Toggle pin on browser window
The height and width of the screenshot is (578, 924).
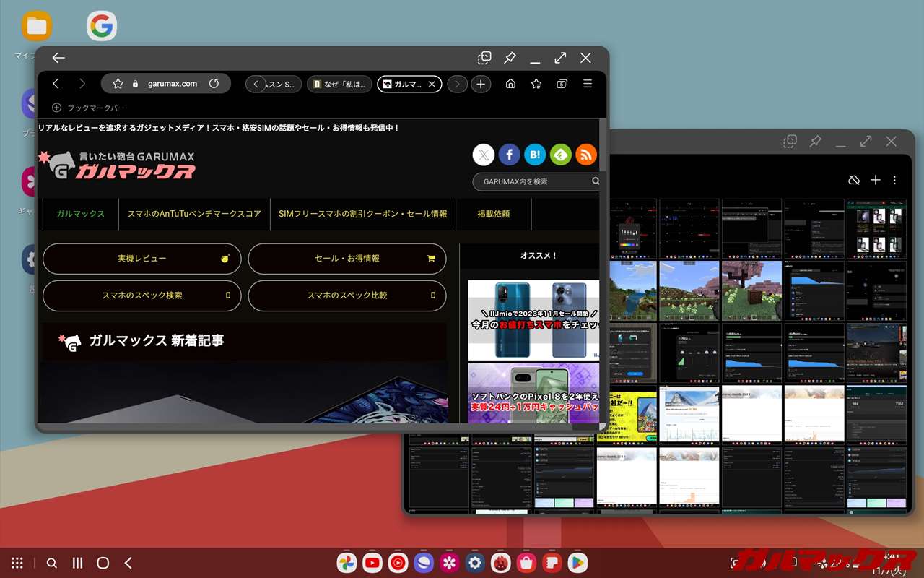pos(510,58)
